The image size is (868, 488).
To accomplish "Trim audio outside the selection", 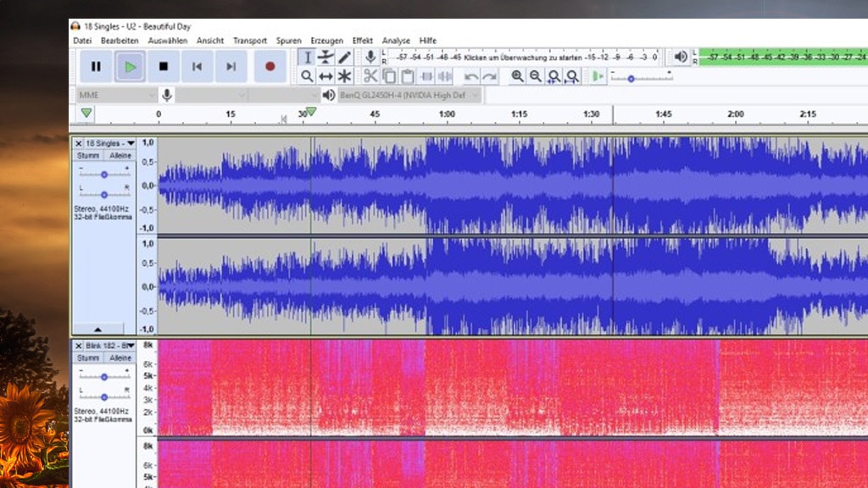I will click(426, 76).
